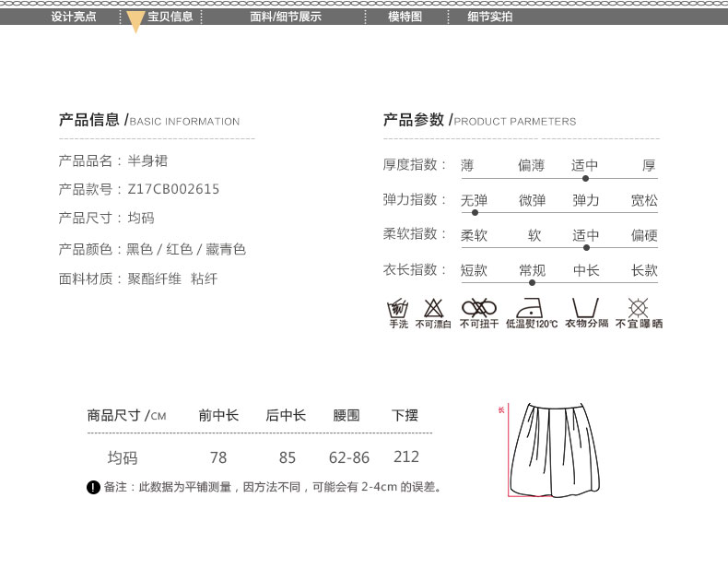Click the hem value 212

(406, 456)
